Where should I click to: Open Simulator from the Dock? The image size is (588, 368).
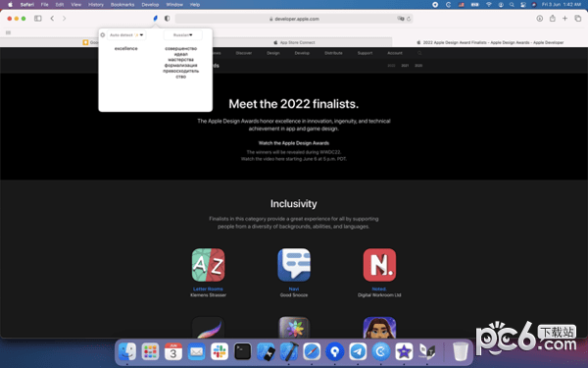[x=266, y=352]
